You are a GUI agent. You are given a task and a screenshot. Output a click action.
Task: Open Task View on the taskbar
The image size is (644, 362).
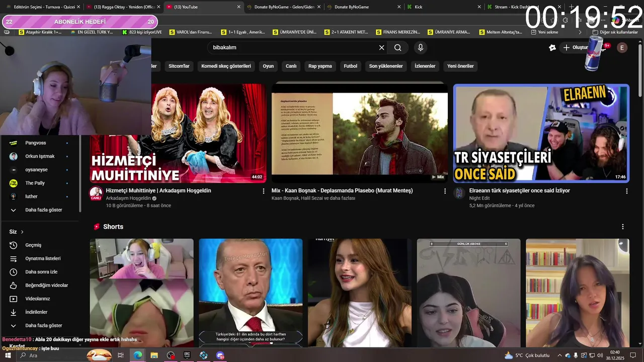pyautogui.click(x=121, y=355)
